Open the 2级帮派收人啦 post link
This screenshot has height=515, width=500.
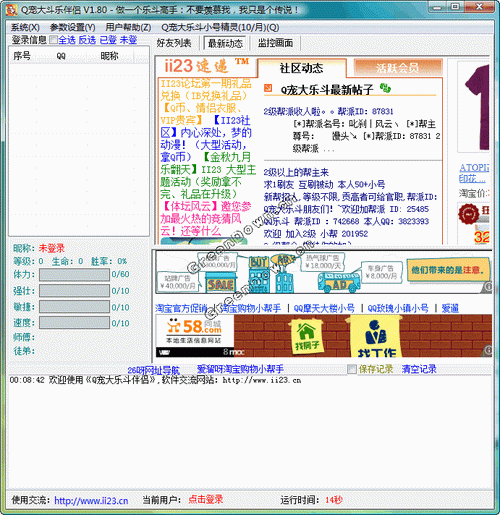click(x=328, y=111)
